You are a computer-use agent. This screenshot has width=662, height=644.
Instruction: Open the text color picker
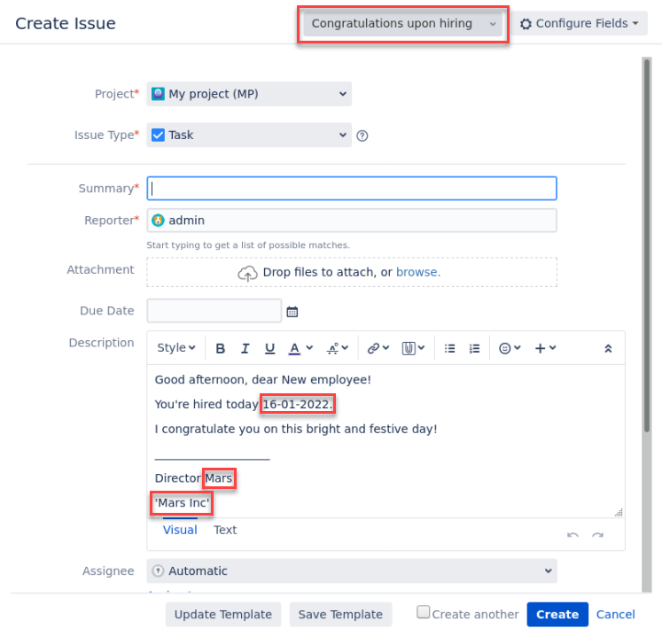300,348
